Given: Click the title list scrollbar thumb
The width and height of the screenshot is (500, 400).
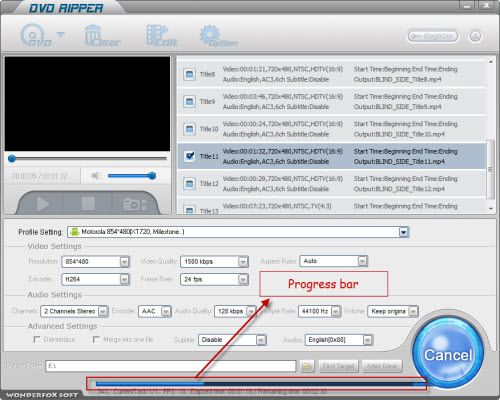Looking at the screenshot, I should coord(490,169).
